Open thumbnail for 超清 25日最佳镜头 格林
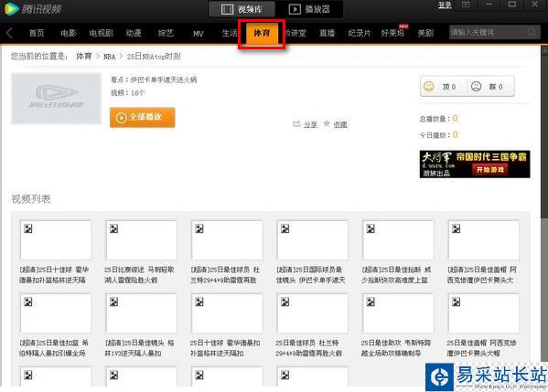Screen dimensions: 548x392 (x=141, y=313)
